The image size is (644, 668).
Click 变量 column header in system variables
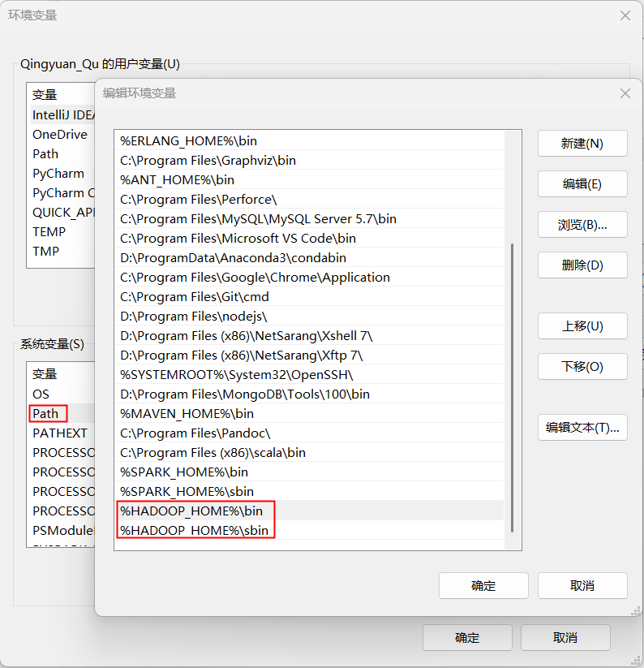[45, 374]
